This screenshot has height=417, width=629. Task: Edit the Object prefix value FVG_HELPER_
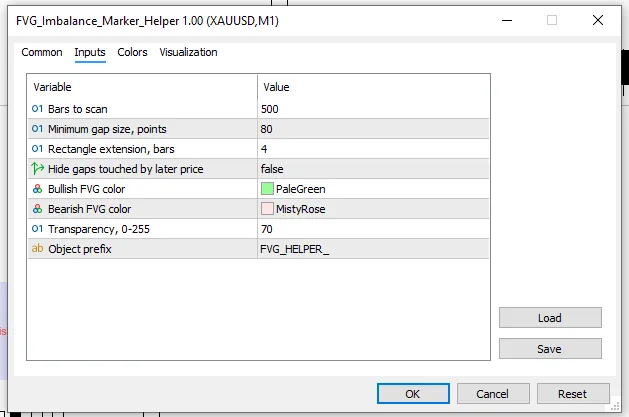(373, 249)
